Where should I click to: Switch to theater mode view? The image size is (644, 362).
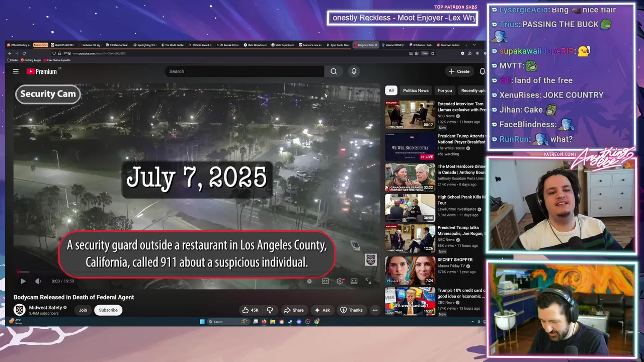[354, 281]
